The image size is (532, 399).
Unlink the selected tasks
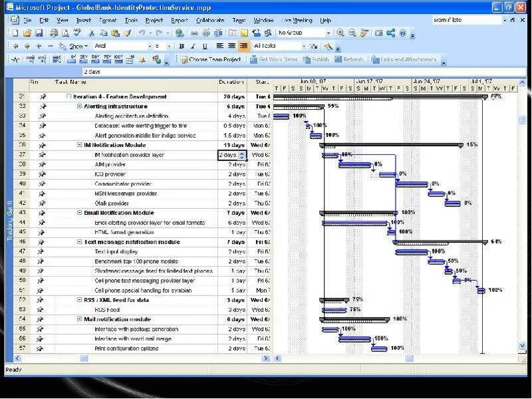pos(206,33)
